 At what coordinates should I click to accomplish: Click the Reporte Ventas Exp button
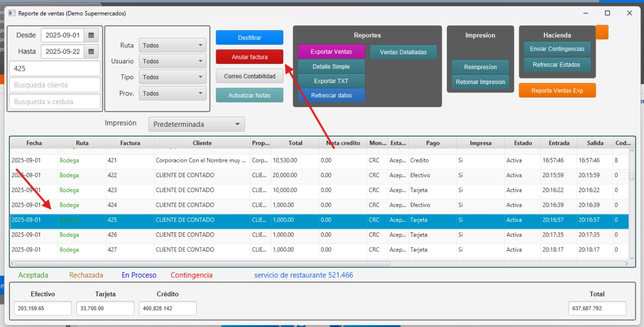[557, 91]
